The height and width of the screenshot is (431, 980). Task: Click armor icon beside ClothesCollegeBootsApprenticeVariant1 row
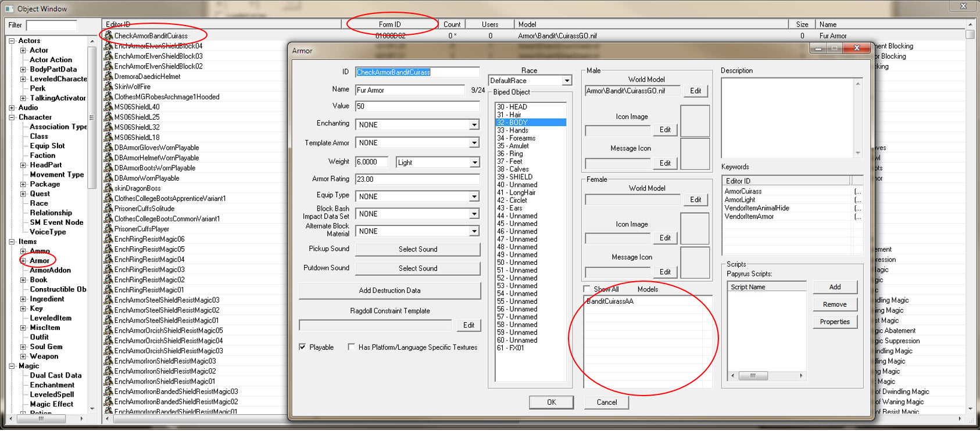pyautogui.click(x=108, y=198)
